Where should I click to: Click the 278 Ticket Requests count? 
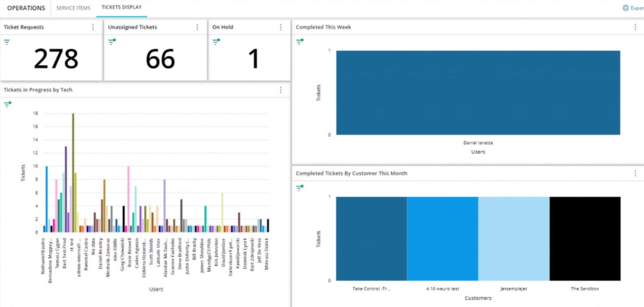point(56,59)
